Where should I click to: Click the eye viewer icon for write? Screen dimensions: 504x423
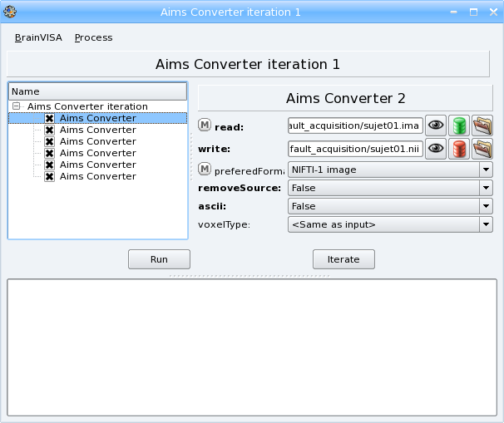tap(436, 149)
